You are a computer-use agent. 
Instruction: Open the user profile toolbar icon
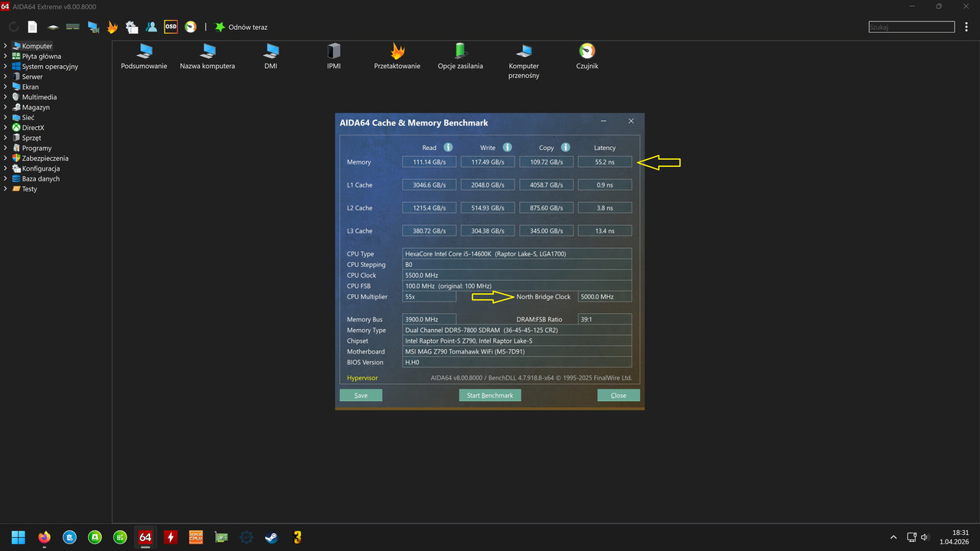(x=152, y=27)
